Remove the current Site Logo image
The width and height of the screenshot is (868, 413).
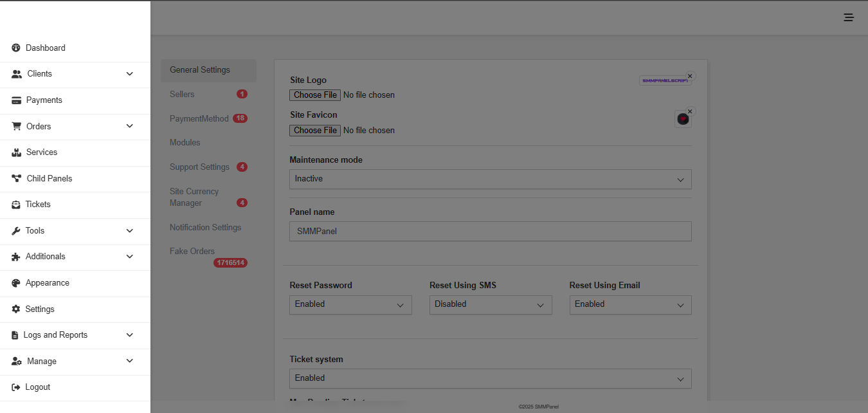pyautogui.click(x=690, y=76)
